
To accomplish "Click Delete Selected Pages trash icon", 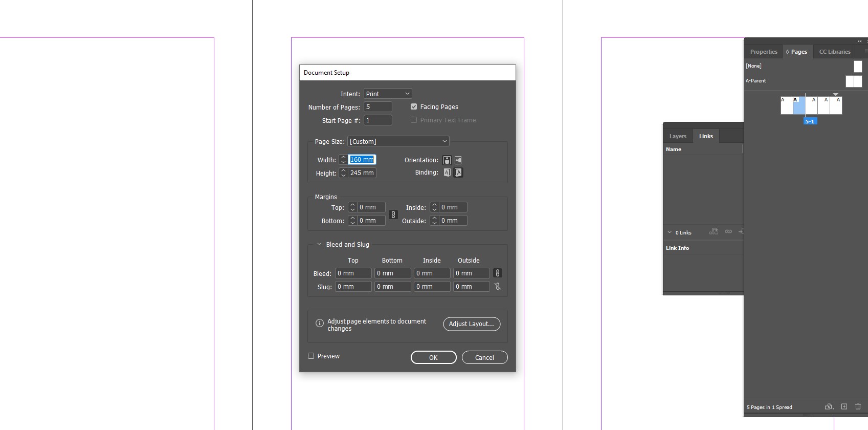I will click(x=858, y=406).
